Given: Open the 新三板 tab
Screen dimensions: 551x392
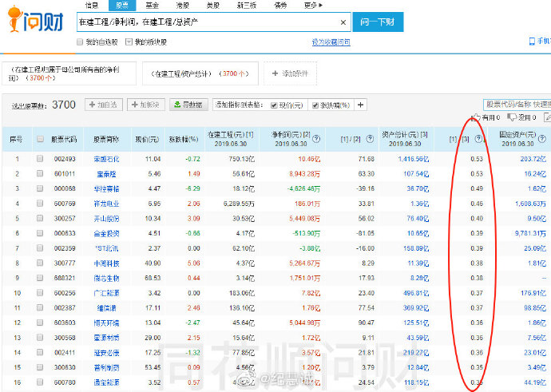Looking at the screenshot, I should [x=246, y=5].
